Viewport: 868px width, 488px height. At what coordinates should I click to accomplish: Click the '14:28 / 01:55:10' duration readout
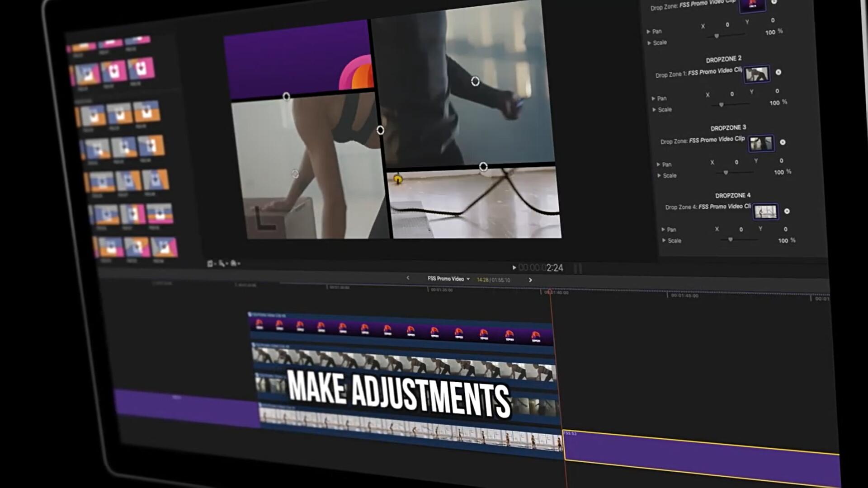point(493,280)
